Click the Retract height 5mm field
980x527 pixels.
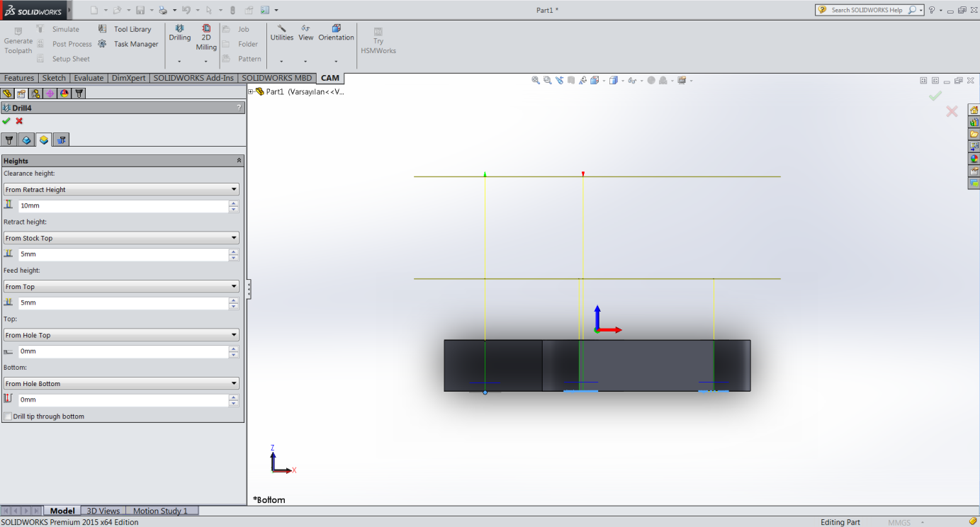click(123, 254)
